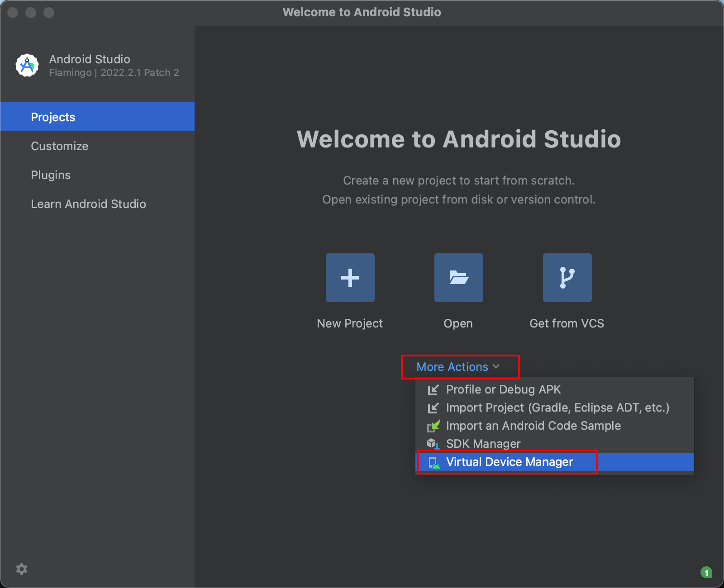Click the New Project plus icon
724x588 pixels.
pos(350,277)
